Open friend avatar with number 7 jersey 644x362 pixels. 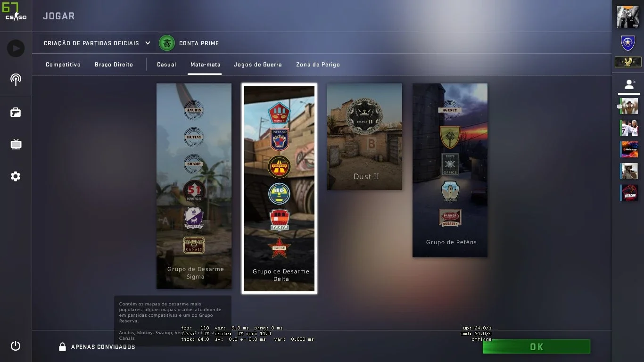coord(629,128)
